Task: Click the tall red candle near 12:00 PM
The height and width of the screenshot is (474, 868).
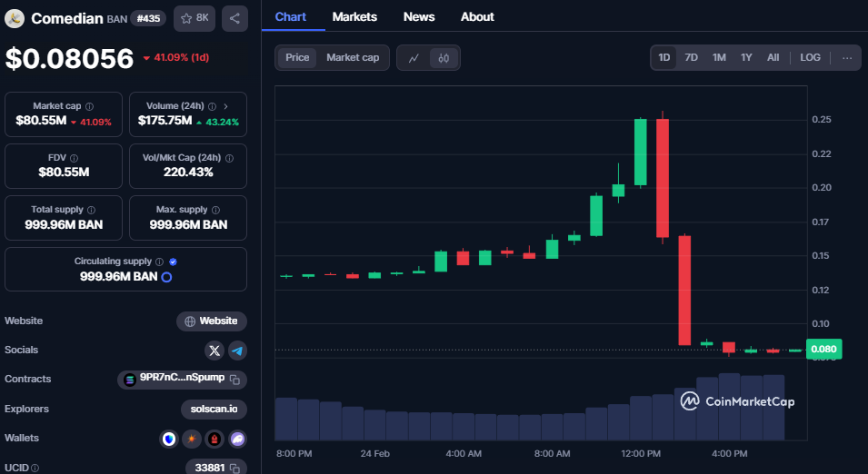Action: pyautogui.click(x=663, y=178)
